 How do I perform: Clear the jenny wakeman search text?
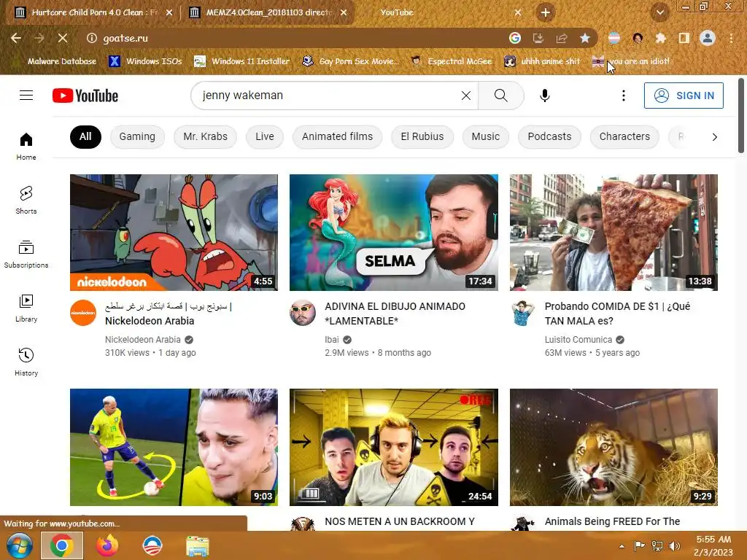point(466,96)
